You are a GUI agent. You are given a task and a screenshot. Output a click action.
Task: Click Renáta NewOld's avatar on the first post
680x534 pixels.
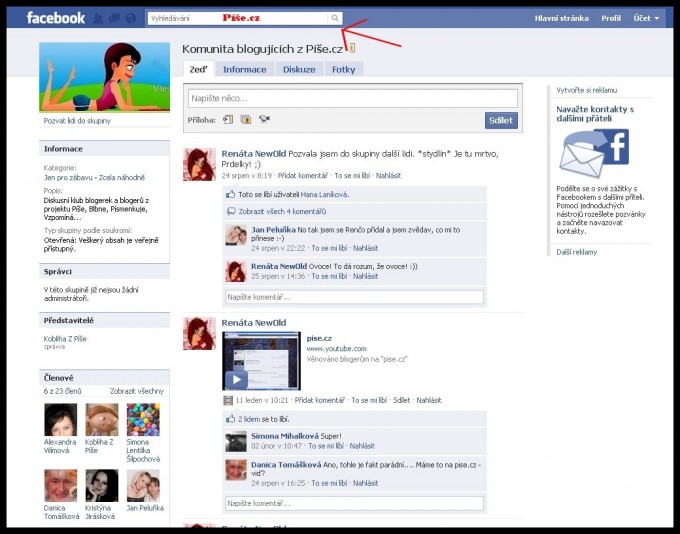199,164
